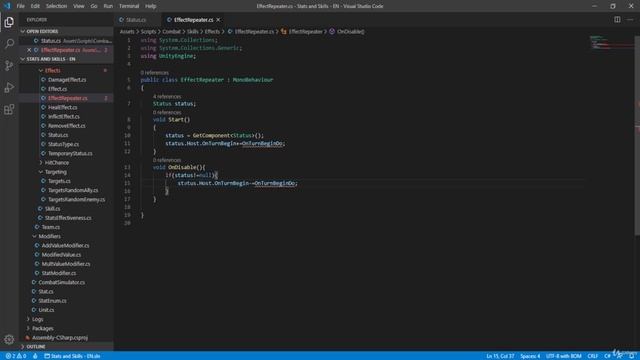The image size is (640, 360).
Task: Open HealEffect.cs in explorer
Action: click(x=62, y=107)
